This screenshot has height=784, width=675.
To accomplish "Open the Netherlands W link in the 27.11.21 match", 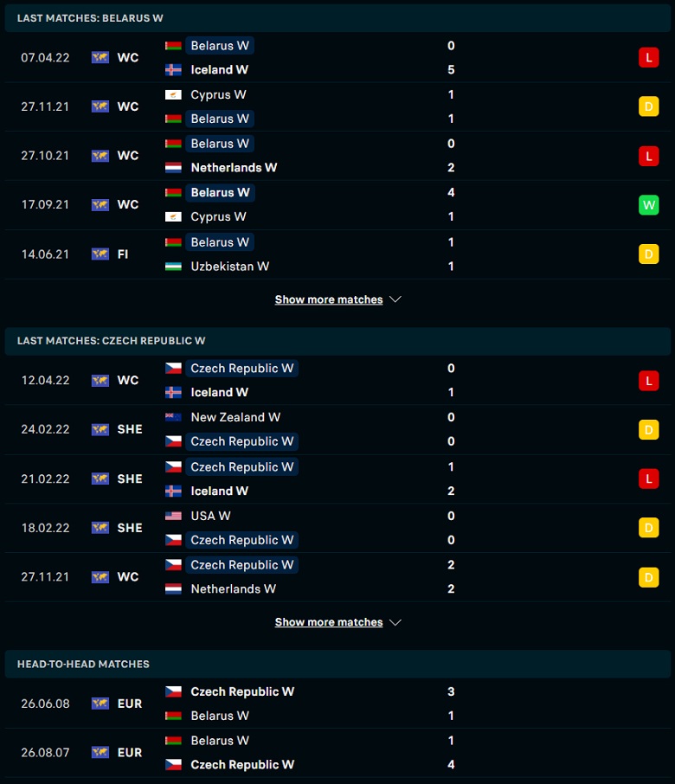I will pos(233,589).
